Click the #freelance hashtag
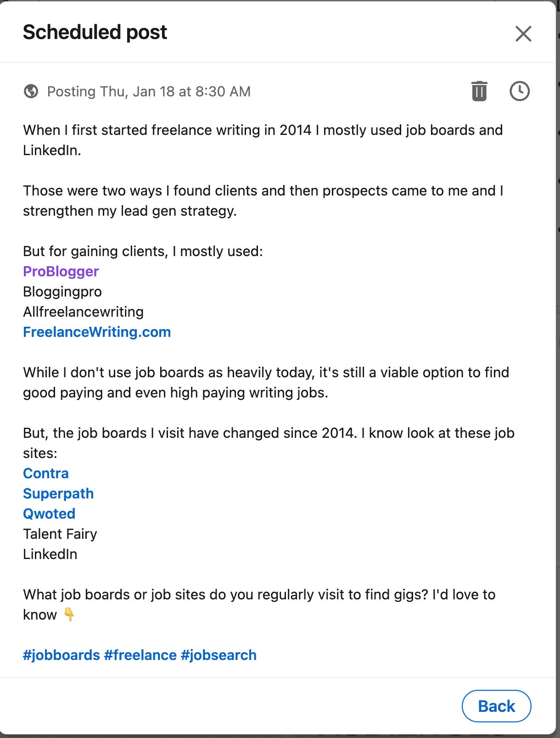This screenshot has width=560, height=738. coord(140,655)
